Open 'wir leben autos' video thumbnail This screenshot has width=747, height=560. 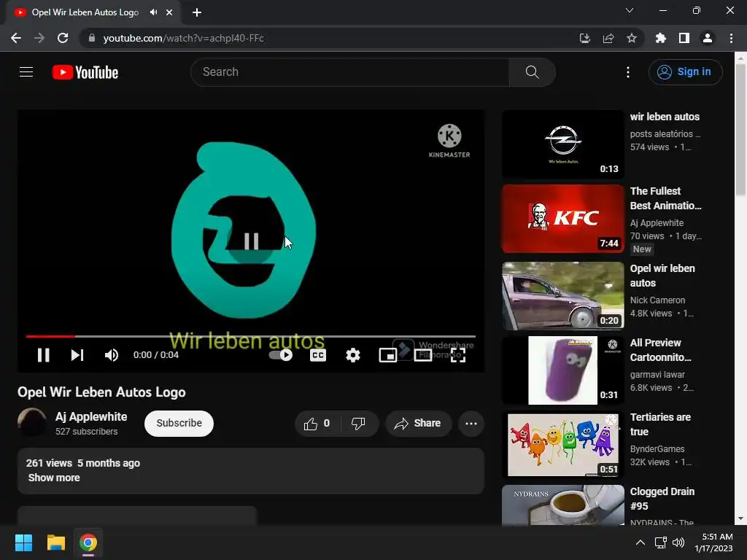click(x=563, y=144)
